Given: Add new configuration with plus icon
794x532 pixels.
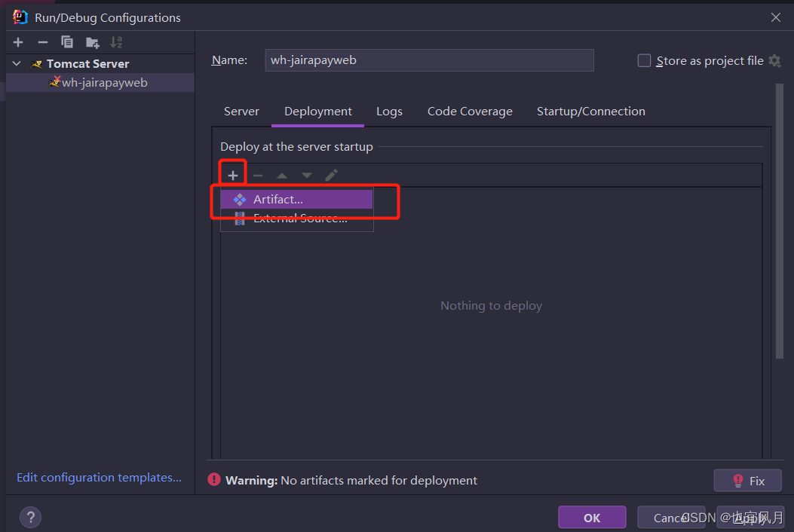Looking at the screenshot, I should pyautogui.click(x=18, y=42).
